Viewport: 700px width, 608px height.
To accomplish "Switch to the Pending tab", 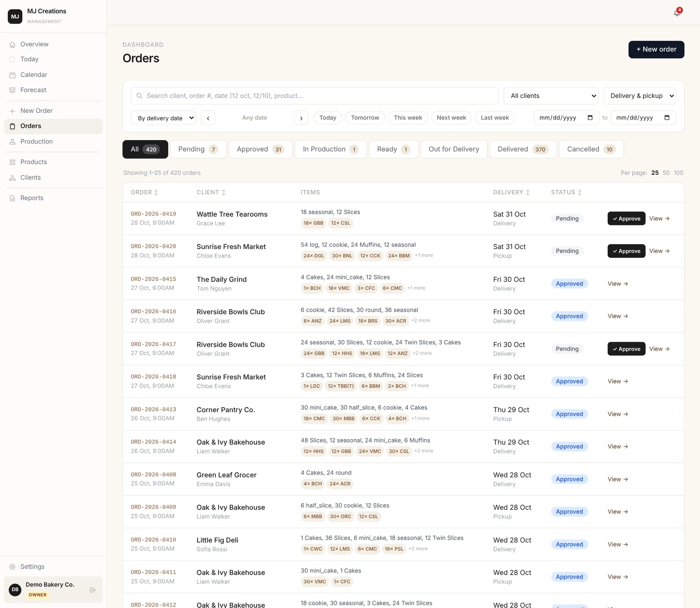I will (198, 149).
